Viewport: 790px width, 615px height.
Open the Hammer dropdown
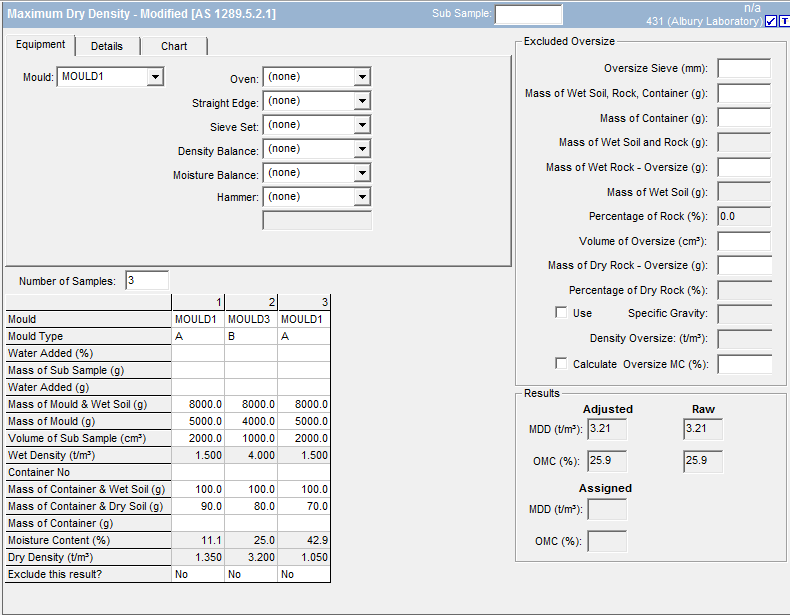362,197
